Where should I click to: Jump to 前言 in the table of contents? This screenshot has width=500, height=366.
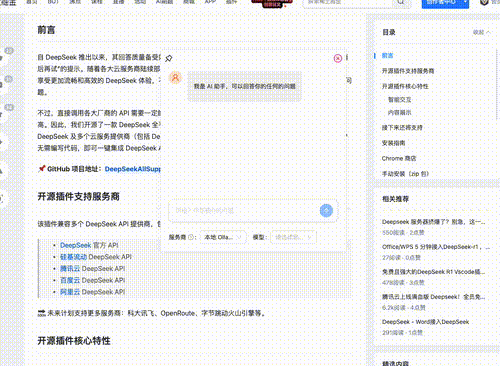tap(387, 56)
